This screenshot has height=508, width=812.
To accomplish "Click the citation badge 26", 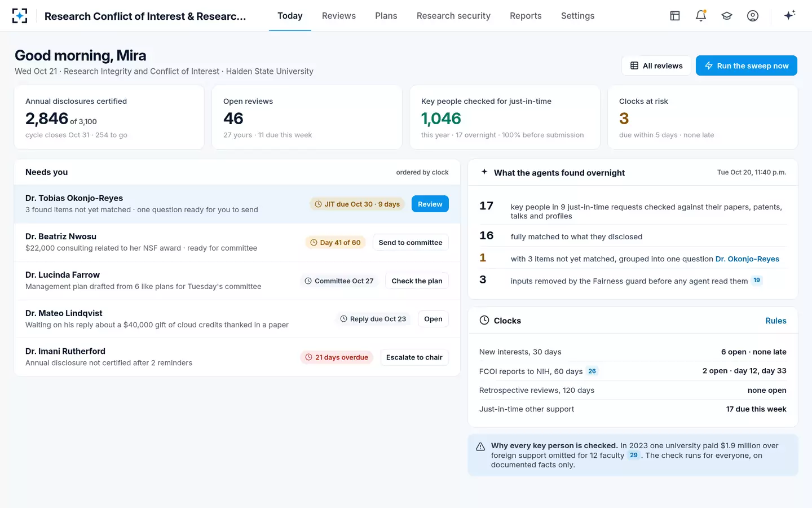I will [x=592, y=371].
